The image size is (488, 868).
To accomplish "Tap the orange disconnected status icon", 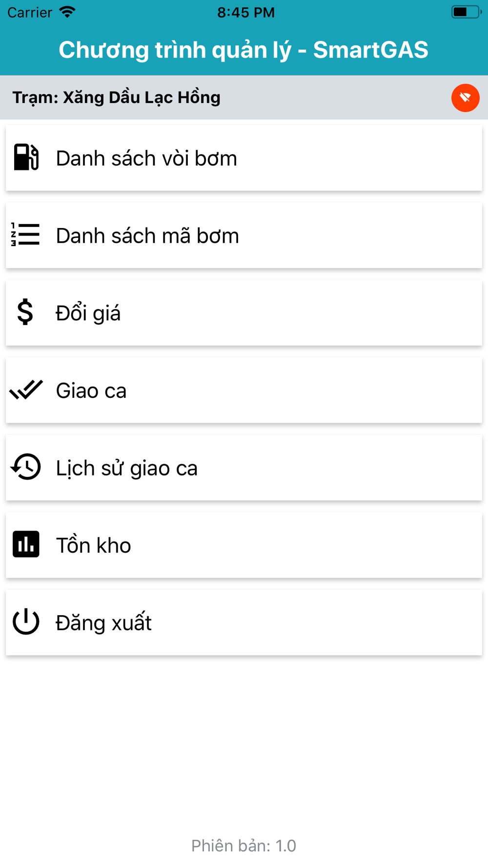I will (465, 98).
